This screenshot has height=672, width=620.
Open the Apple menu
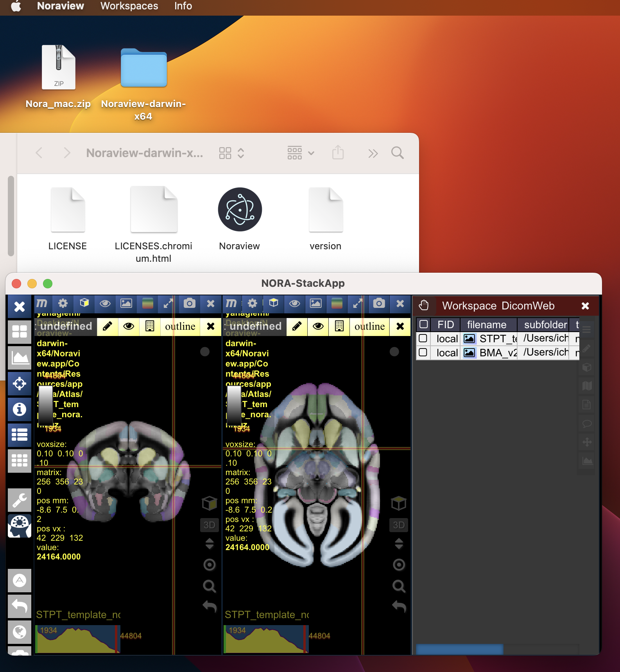click(x=16, y=6)
